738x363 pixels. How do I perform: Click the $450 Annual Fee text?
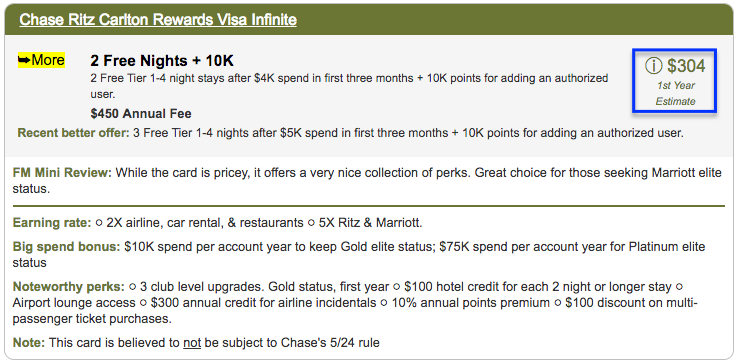pos(141,113)
